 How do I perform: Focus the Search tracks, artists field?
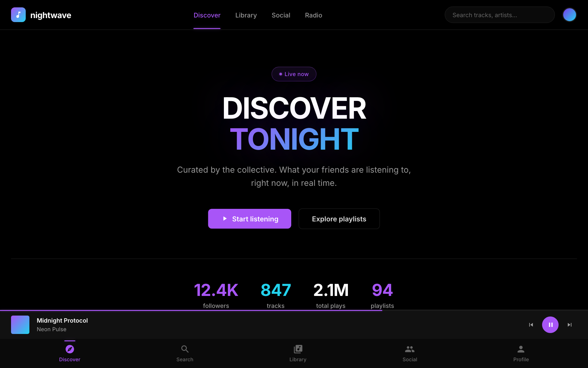point(499,15)
